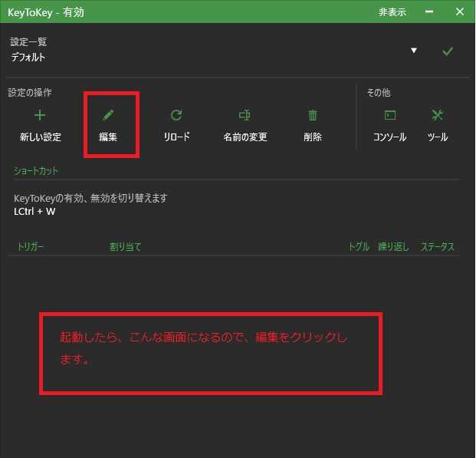Click the green checkmark apply icon
476x458 pixels.
pos(448,51)
